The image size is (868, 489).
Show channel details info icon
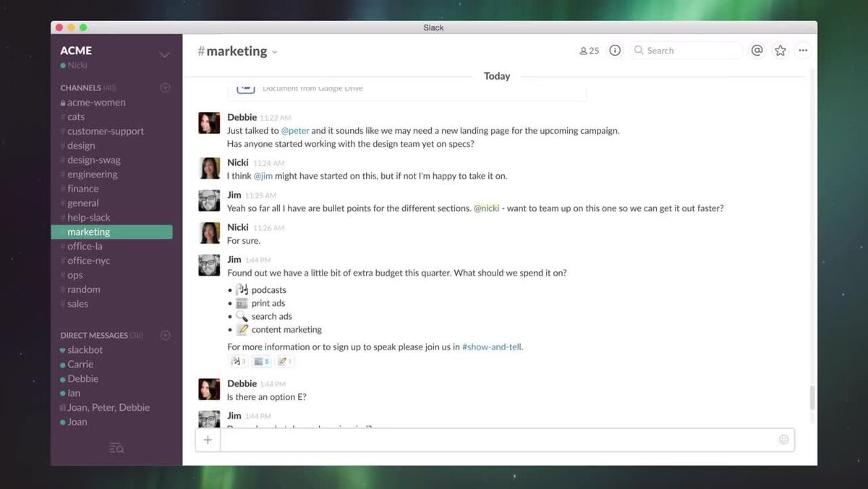pyautogui.click(x=615, y=51)
